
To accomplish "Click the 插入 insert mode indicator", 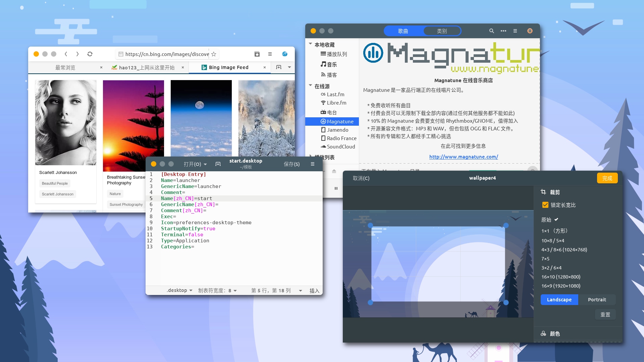I will pyautogui.click(x=314, y=291).
